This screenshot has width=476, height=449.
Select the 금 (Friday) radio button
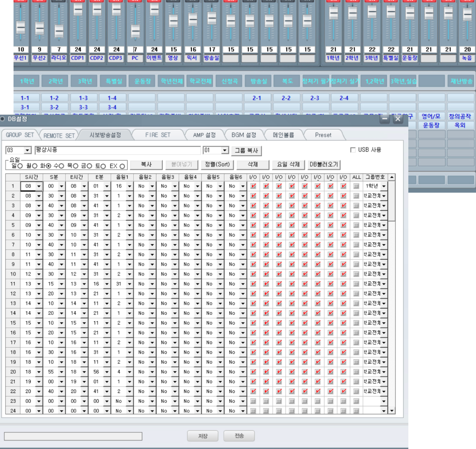(x=89, y=166)
